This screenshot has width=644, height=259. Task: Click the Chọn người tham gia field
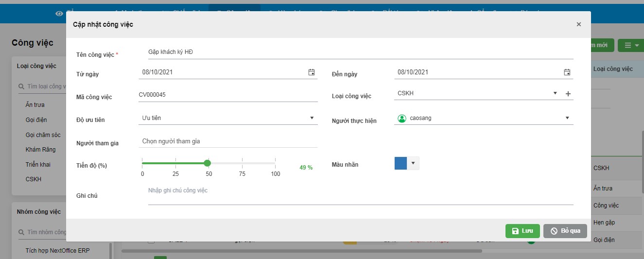click(x=228, y=141)
